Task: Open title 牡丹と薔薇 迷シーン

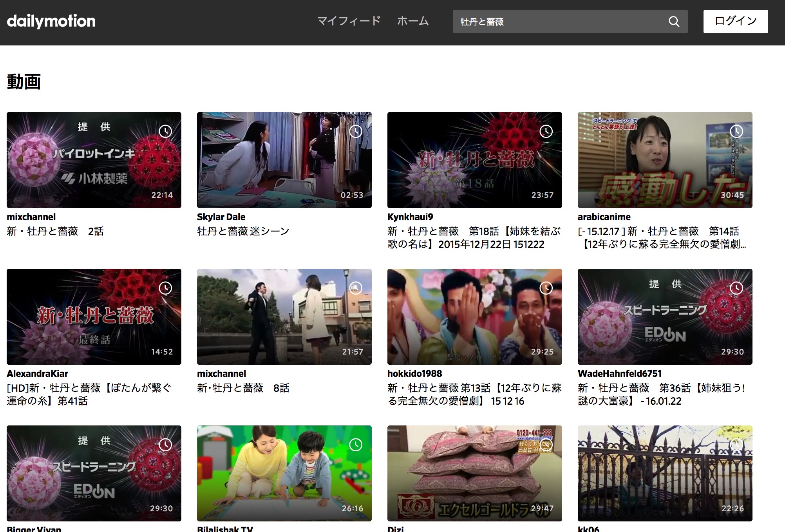Action: 243,232
